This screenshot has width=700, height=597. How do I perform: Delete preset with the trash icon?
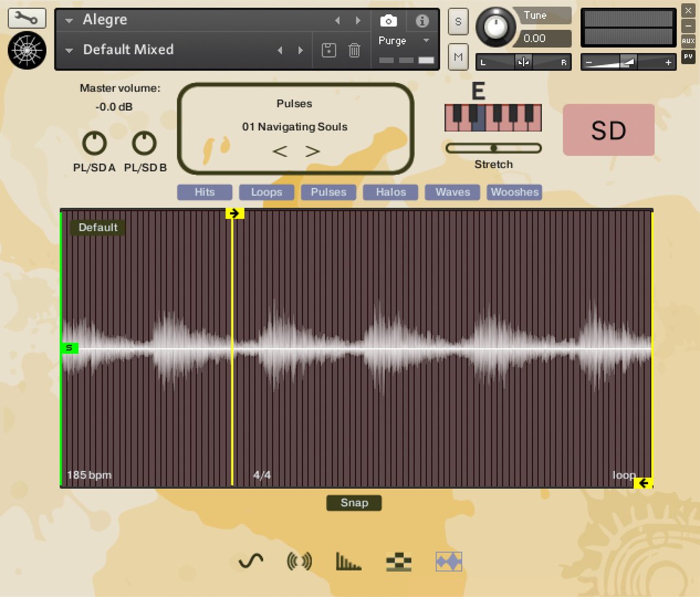(355, 50)
